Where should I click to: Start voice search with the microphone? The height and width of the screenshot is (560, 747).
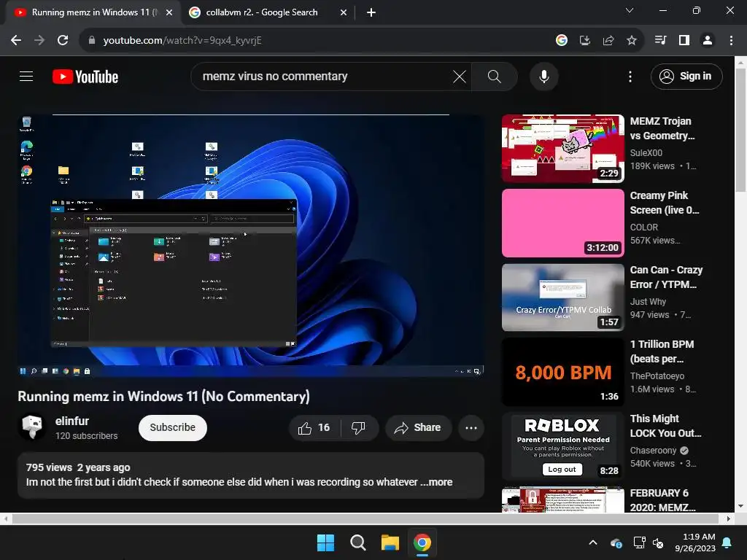[543, 76]
